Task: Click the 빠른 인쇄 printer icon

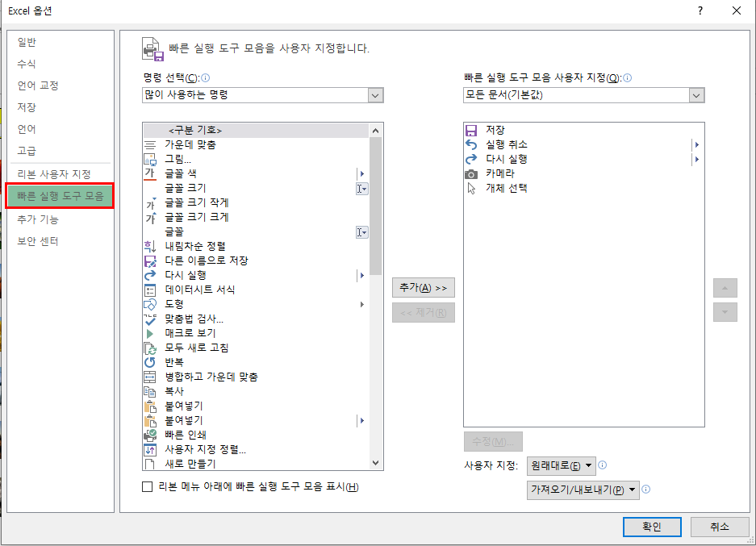Action: (150, 436)
